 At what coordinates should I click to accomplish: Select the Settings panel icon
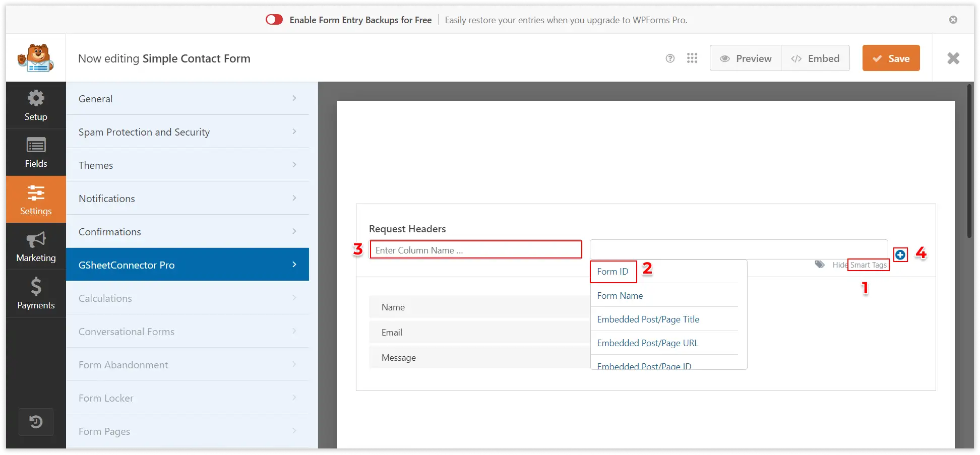pyautogui.click(x=36, y=199)
